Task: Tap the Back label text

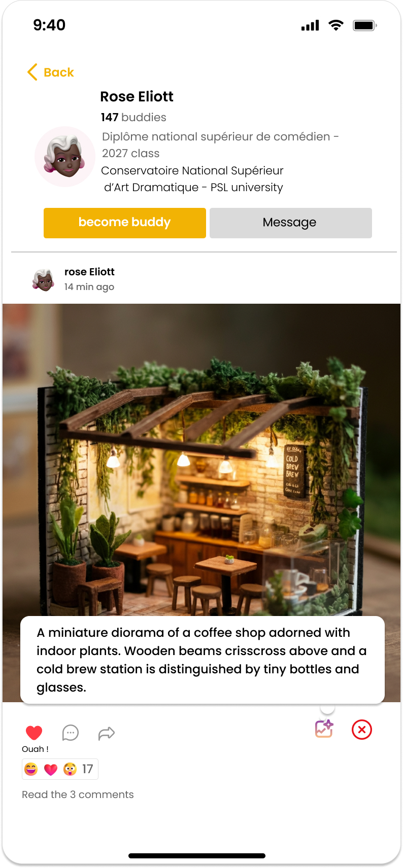Action: tap(59, 73)
